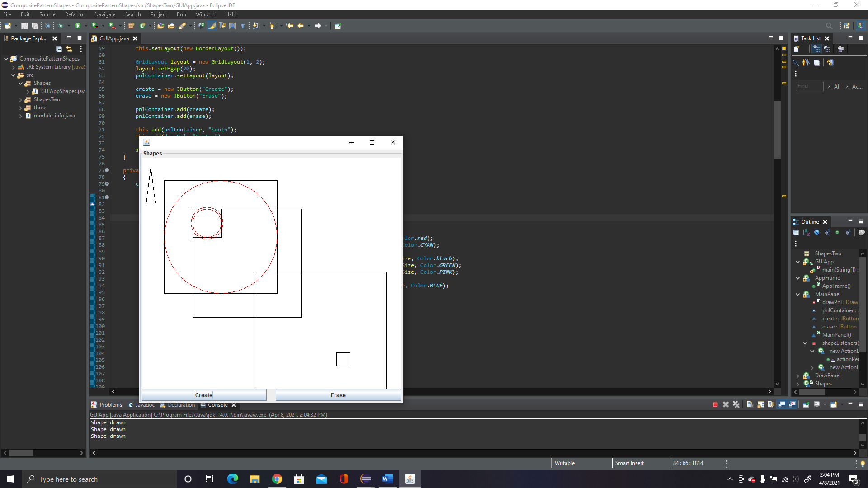
Task: Collapse the MainPanel node in Outline
Action: [x=797, y=294]
